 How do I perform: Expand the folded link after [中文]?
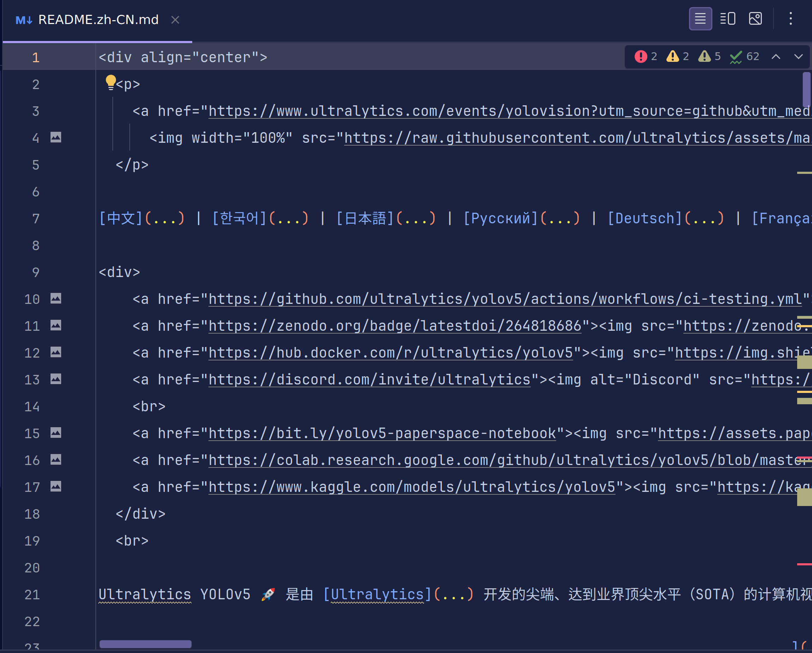tap(165, 218)
